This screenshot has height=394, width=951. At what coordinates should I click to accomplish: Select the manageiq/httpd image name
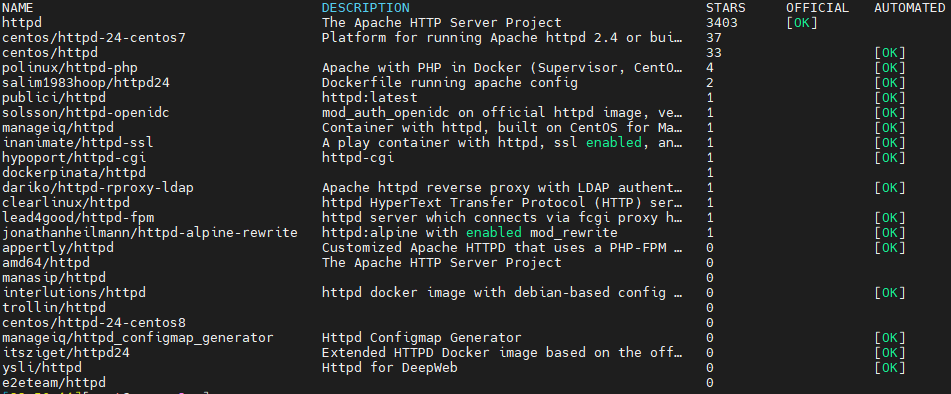pyautogui.click(x=58, y=128)
